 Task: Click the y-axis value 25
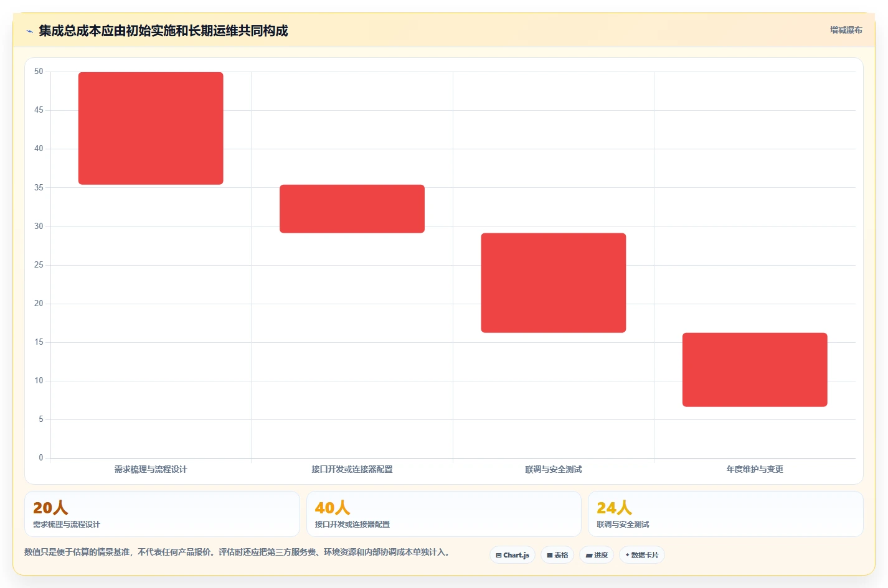coord(39,265)
